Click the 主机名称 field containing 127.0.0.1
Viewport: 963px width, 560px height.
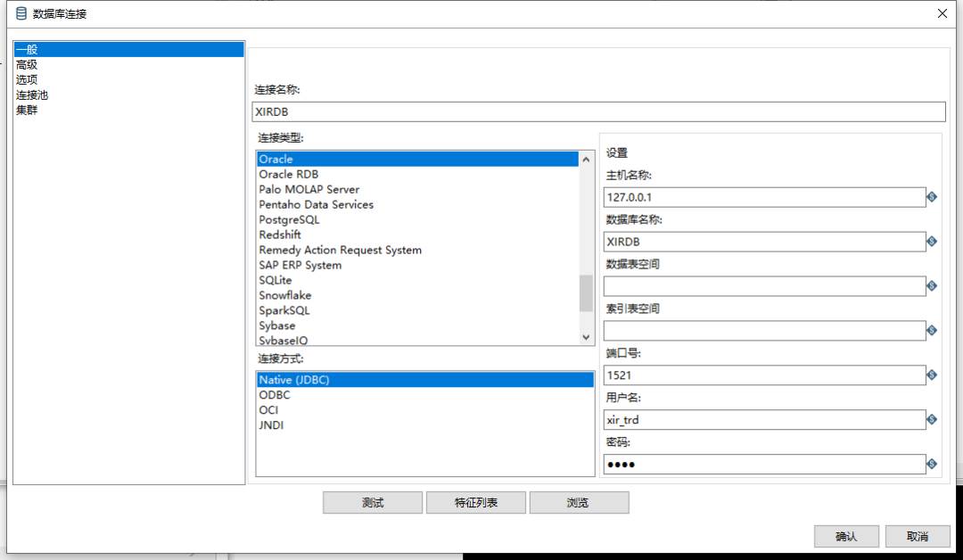pos(765,197)
